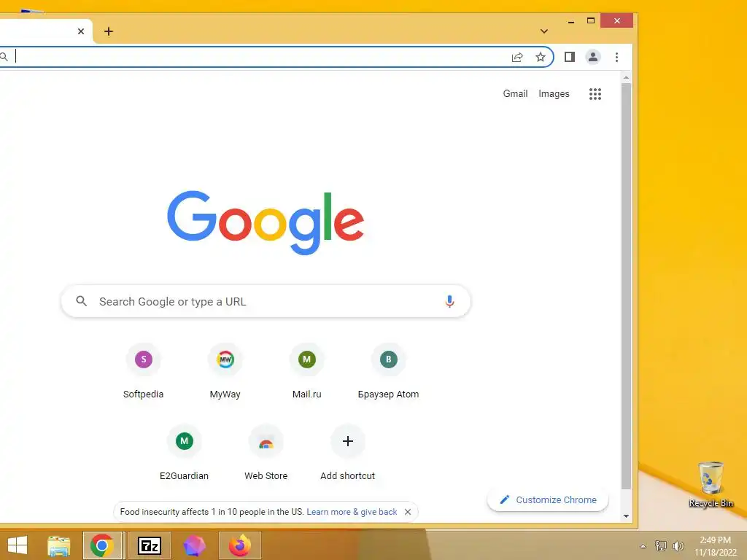The image size is (747, 560).
Task: Click the vertical scrollbar thumb
Action: coord(627,286)
